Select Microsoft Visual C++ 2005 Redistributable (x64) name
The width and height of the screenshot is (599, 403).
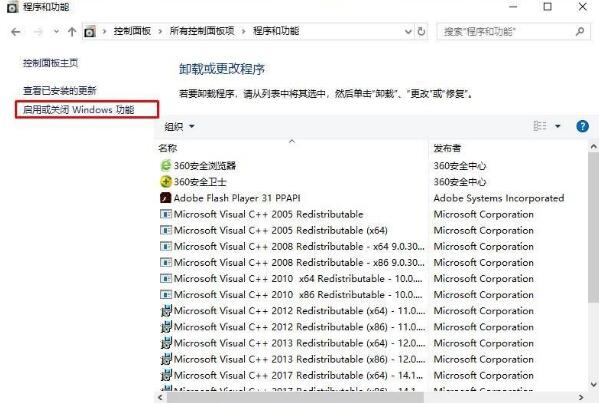tap(281, 230)
